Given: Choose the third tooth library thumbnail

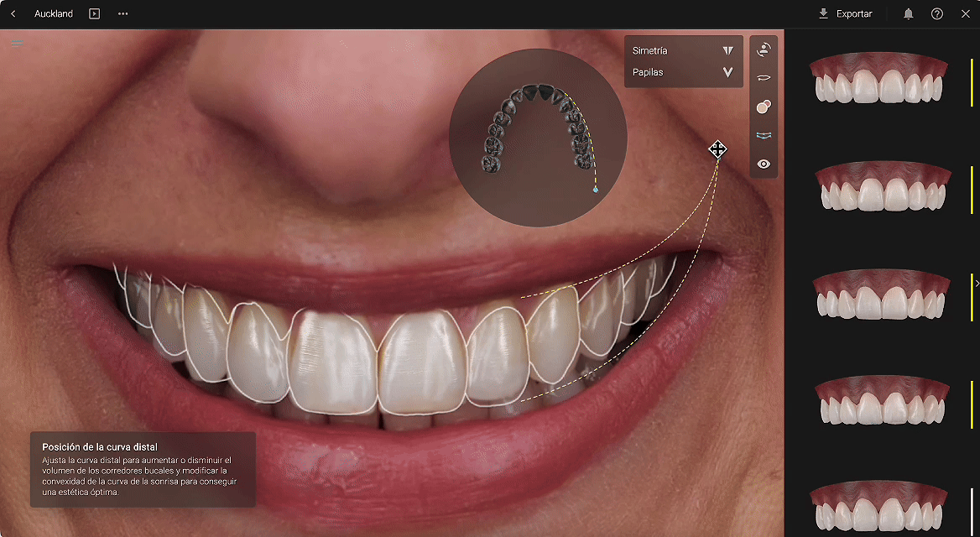Looking at the screenshot, I should 881,295.
